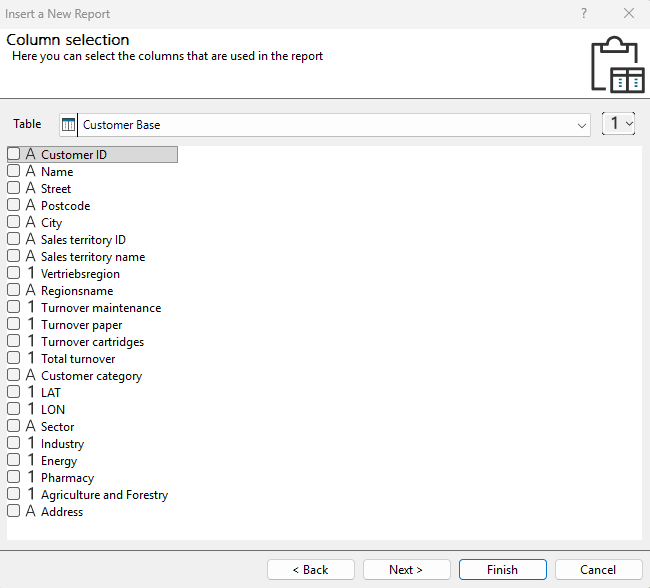Select the Energy label
Viewport: 650px width, 588px height.
(x=59, y=461)
